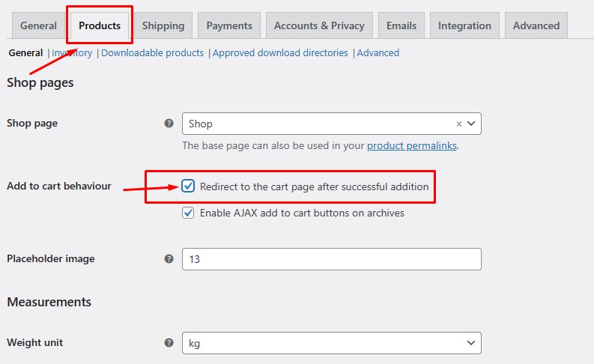Toggle Enable AJAX add to cart checkbox
The image size is (594, 364).
click(x=188, y=213)
